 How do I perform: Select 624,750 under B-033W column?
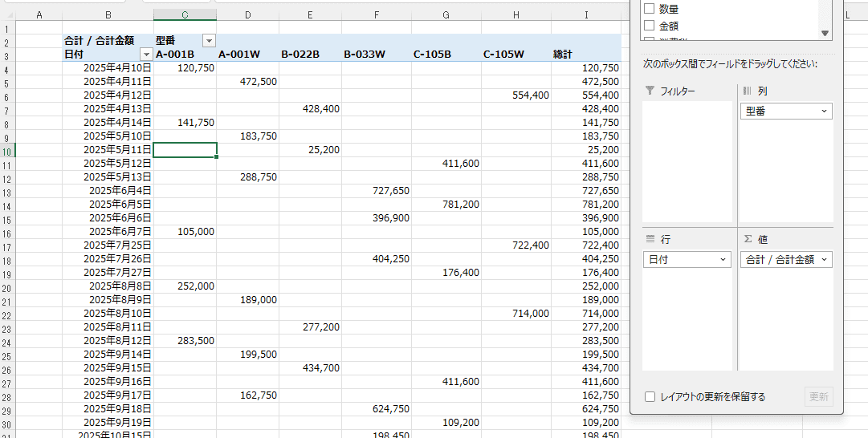coord(377,409)
